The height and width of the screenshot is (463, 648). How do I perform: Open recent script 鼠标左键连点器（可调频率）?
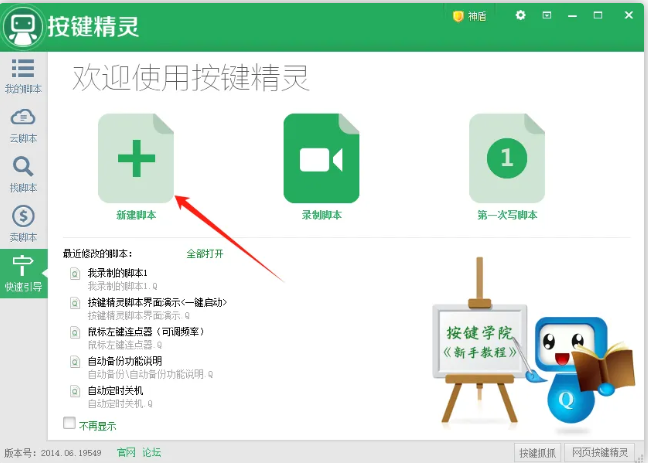(146, 332)
